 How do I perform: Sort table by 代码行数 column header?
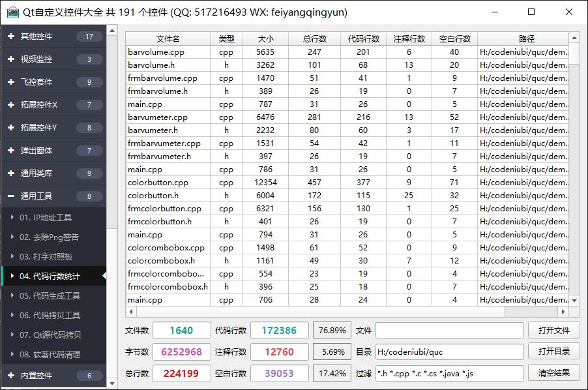363,39
